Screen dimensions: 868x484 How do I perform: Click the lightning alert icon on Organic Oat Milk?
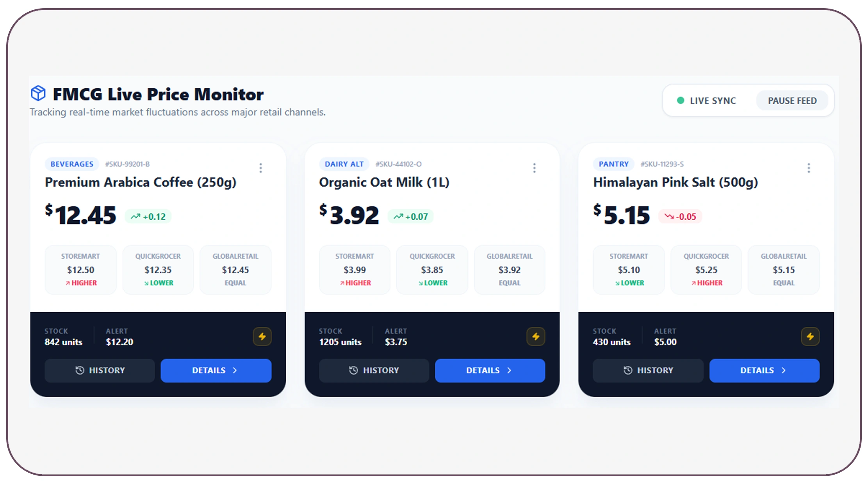536,336
